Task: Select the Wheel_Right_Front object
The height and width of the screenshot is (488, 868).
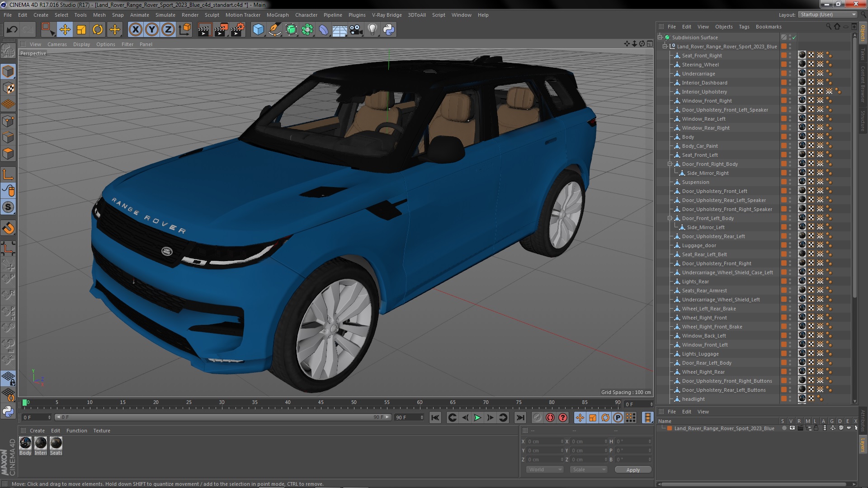Action: [704, 318]
